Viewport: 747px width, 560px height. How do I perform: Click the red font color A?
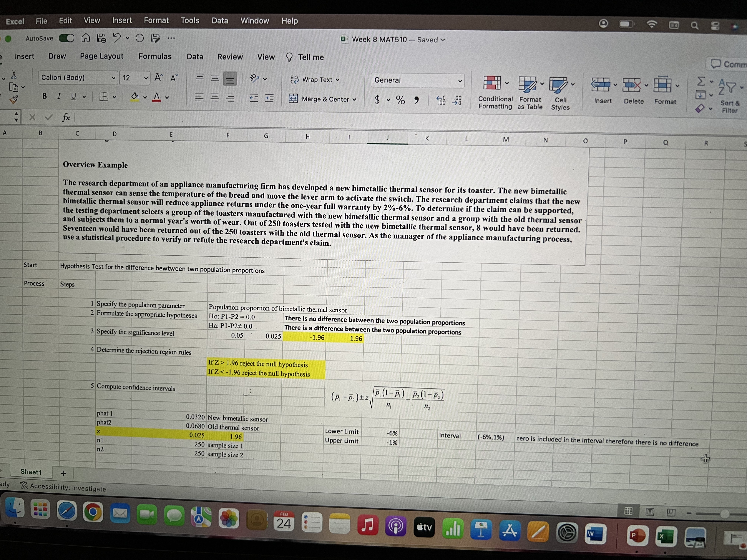coord(156,97)
